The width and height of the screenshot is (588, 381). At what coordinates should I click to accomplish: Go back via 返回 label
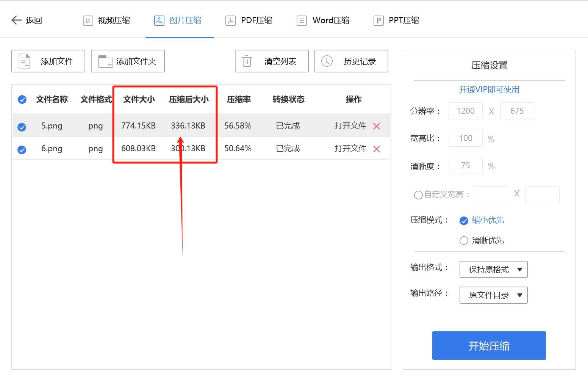point(34,20)
